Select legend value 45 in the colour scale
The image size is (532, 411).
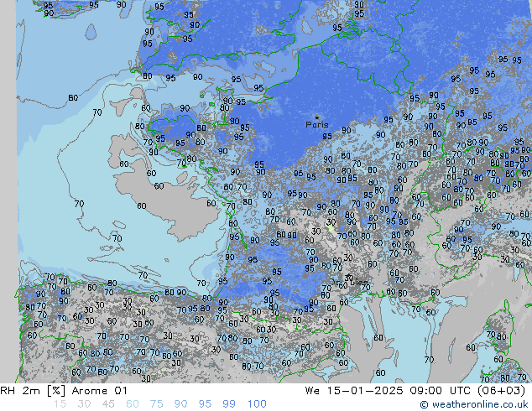108,404
